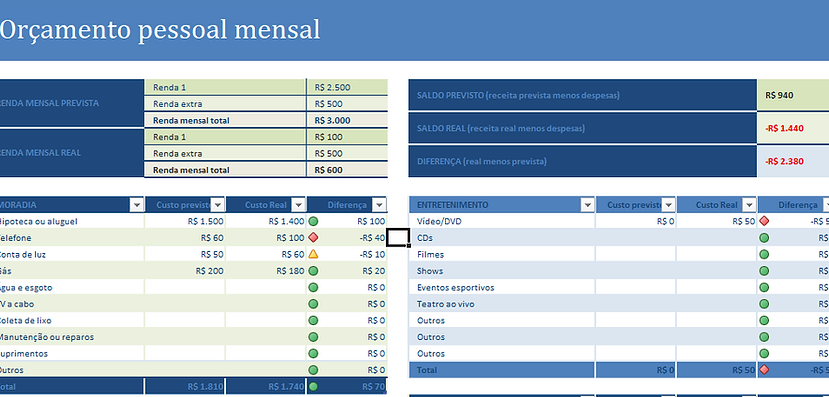Click the red diamond icon for Vídeo/DVD
The width and height of the screenshot is (829, 397).
764,221
